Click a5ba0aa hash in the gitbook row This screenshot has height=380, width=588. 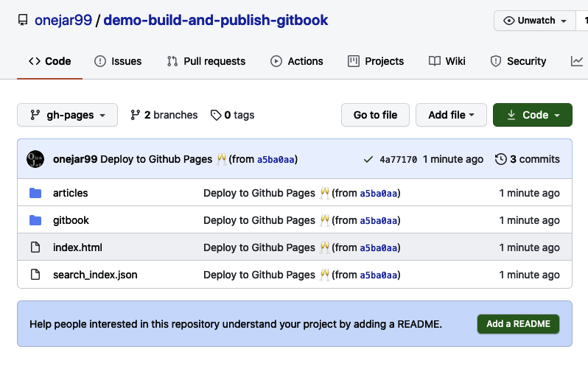[x=379, y=221]
